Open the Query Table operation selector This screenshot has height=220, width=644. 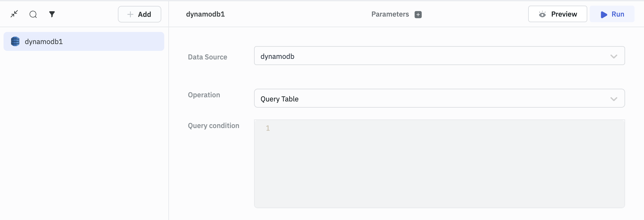pos(431,98)
